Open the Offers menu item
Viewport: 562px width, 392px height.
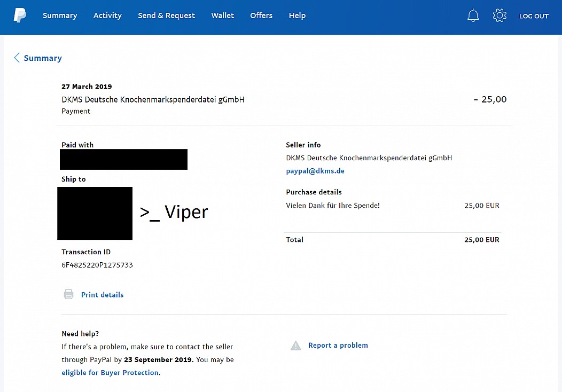point(261,15)
